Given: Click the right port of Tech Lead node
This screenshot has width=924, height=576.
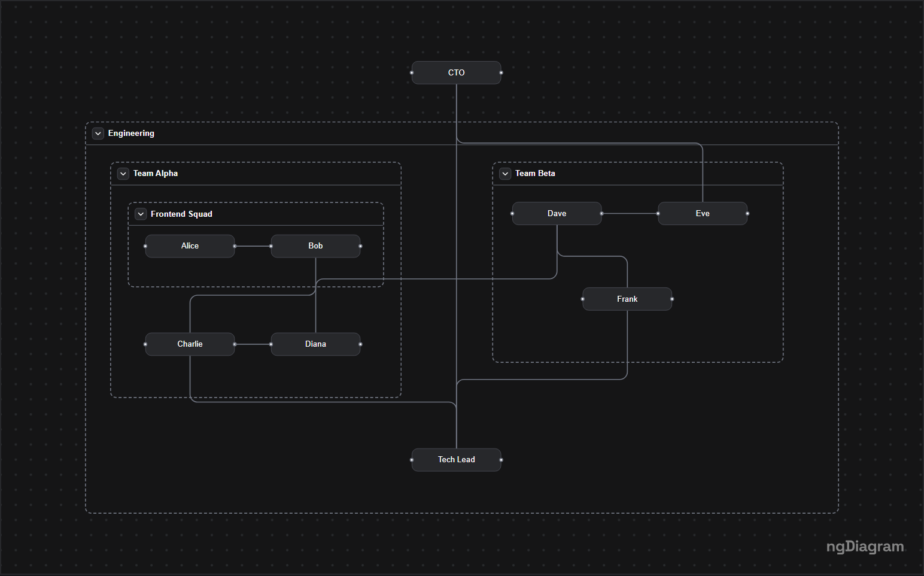Looking at the screenshot, I should pyautogui.click(x=501, y=460).
